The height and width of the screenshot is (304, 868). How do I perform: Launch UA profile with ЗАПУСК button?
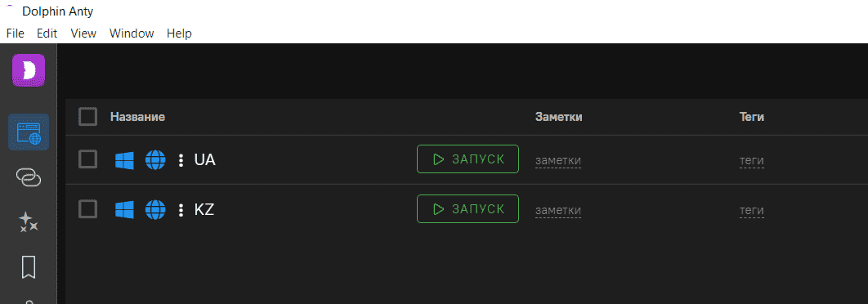pos(468,159)
